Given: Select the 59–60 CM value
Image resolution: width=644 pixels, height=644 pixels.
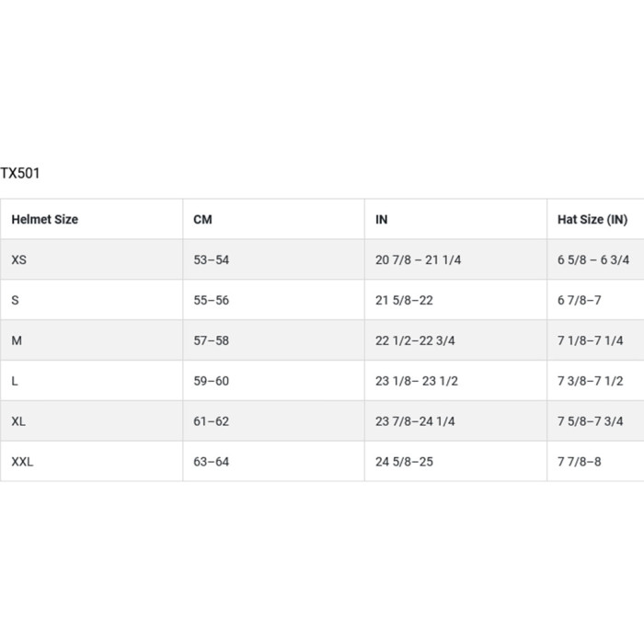Looking at the screenshot, I should tap(211, 381).
